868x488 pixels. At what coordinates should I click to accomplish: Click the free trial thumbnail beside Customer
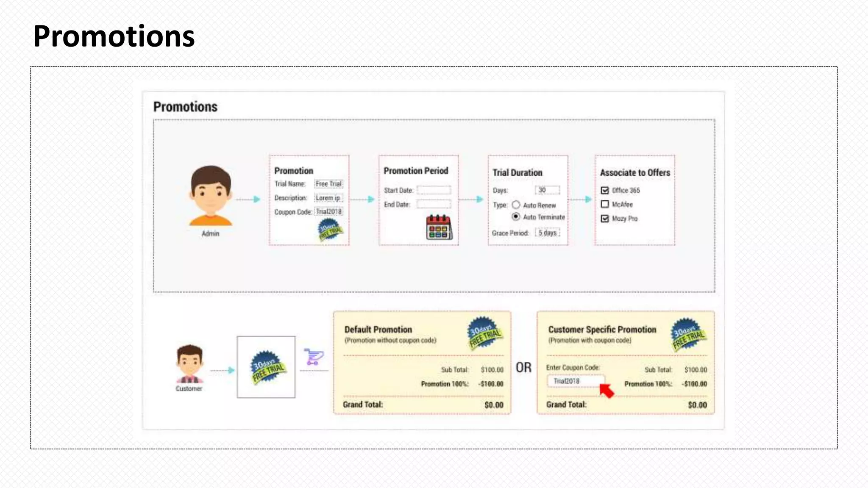click(x=266, y=367)
